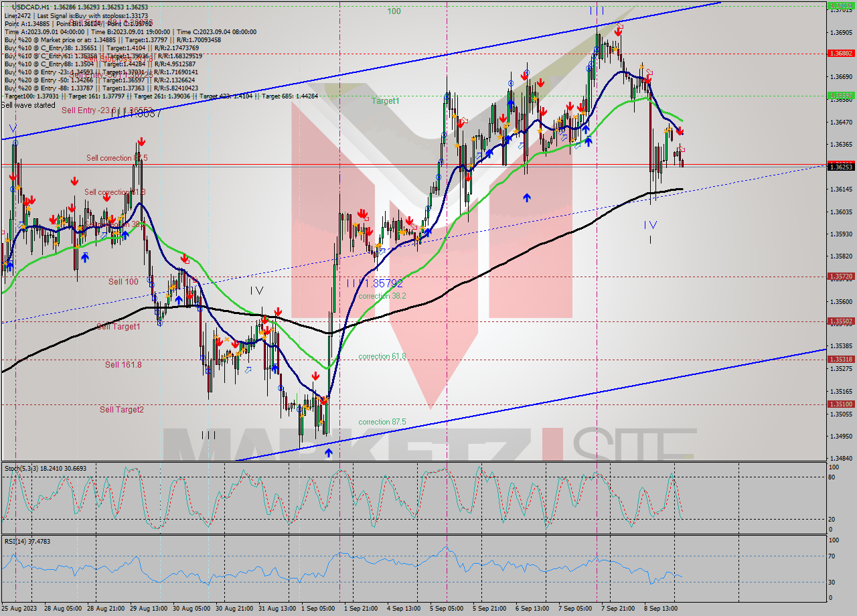The width and height of the screenshot is (857, 616).
Task: Click the red 1.35720 price level tag
Action: [x=840, y=276]
